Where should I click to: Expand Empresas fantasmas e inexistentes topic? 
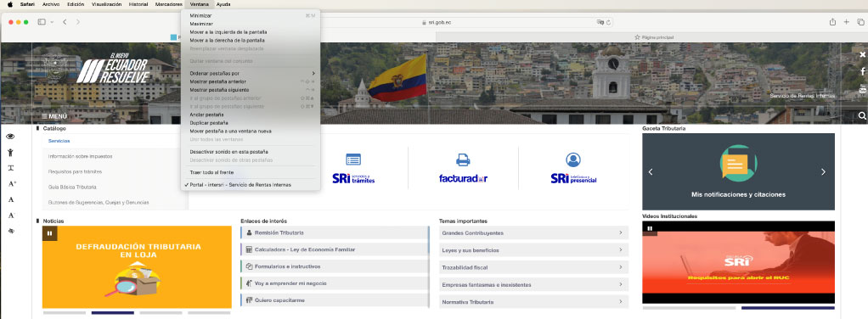click(x=533, y=285)
